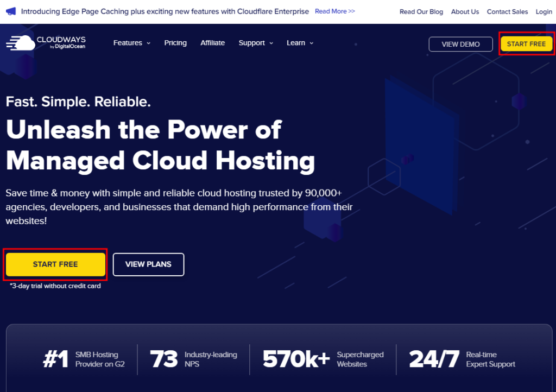Click the 24/7 Real-time Expert Support stat
The image size is (556, 392).
coord(462,359)
